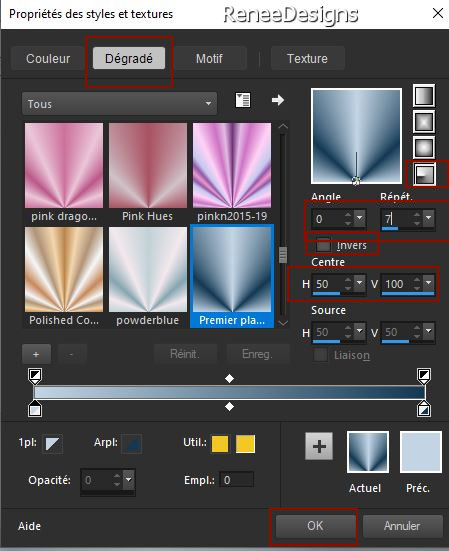Expand the Tous category dropdown
This screenshot has height=551, width=449.
coord(119,104)
